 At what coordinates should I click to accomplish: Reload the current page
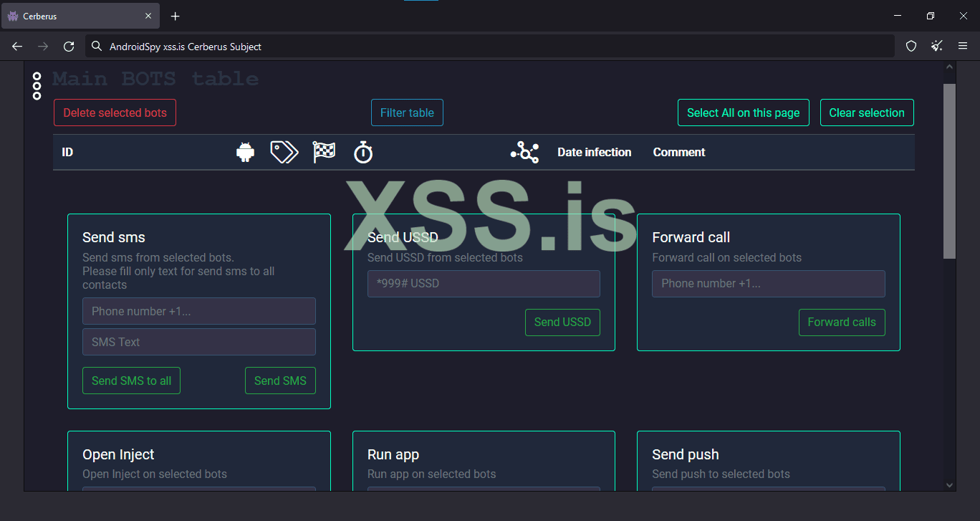click(x=69, y=47)
